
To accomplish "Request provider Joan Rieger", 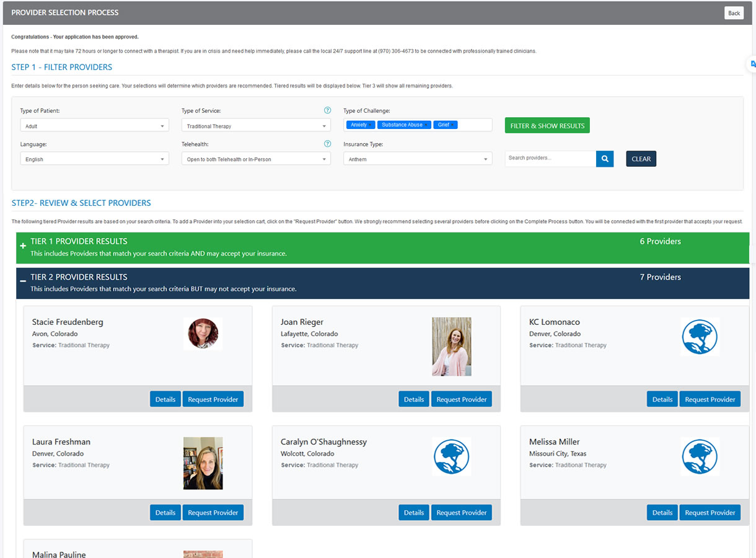I will (x=461, y=399).
